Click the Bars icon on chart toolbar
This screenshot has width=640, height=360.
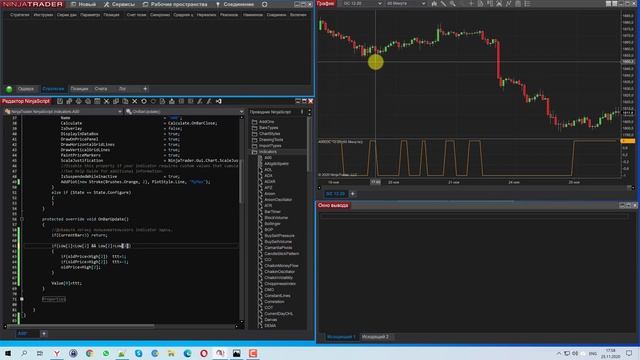click(434, 4)
